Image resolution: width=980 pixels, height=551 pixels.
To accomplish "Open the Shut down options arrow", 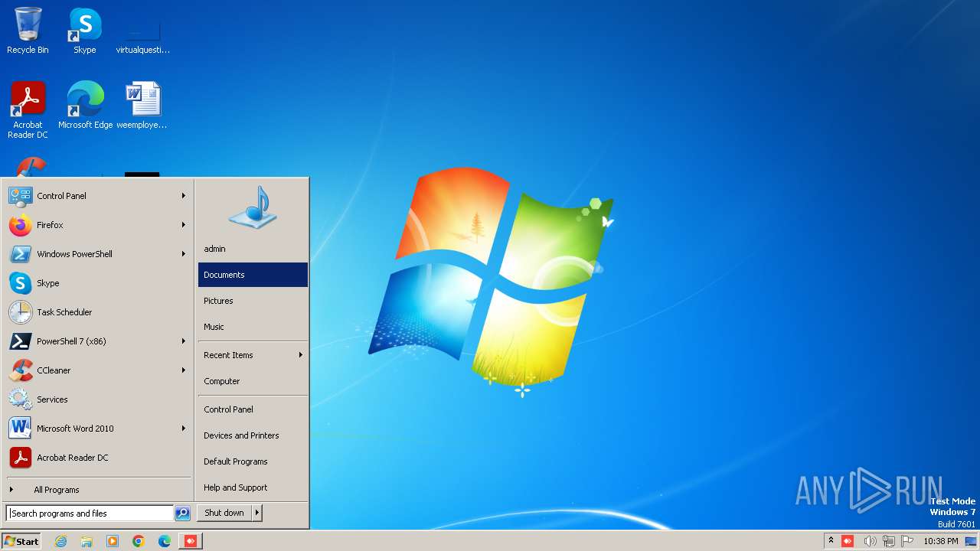I will (x=257, y=513).
